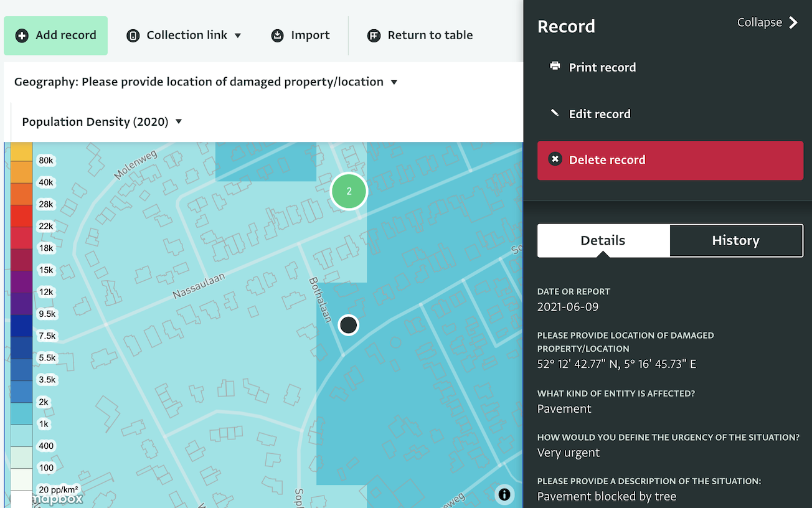
Task: Click the Very urgent value
Action: coord(569,453)
